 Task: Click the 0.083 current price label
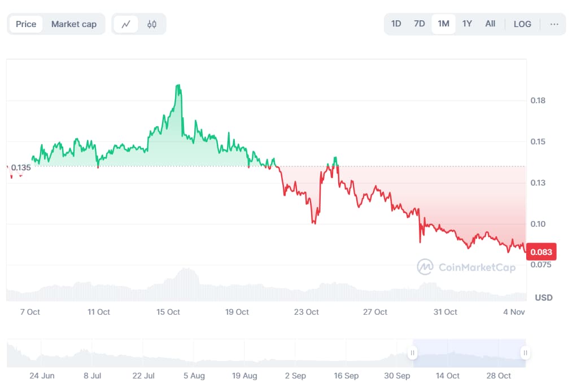point(541,252)
